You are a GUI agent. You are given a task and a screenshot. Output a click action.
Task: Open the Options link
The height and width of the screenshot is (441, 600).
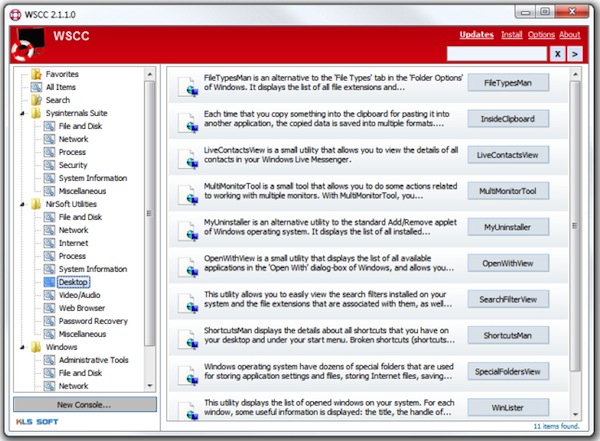tap(541, 34)
